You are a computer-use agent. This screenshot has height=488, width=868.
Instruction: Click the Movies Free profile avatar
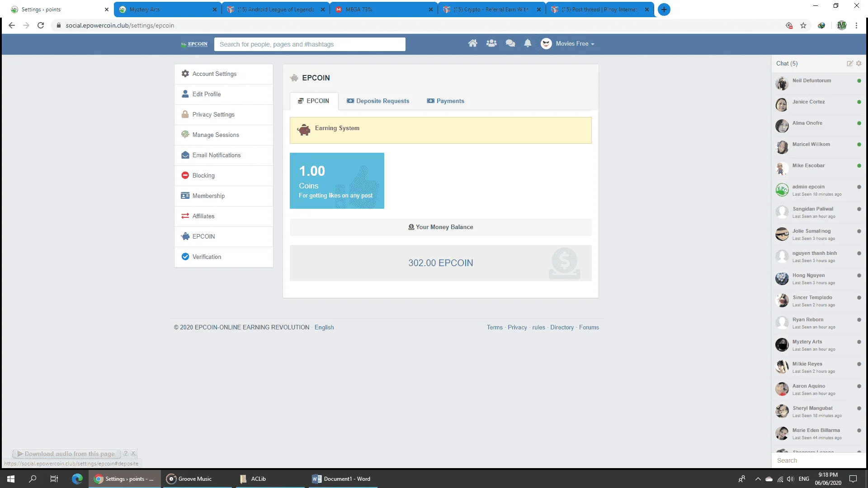point(546,44)
